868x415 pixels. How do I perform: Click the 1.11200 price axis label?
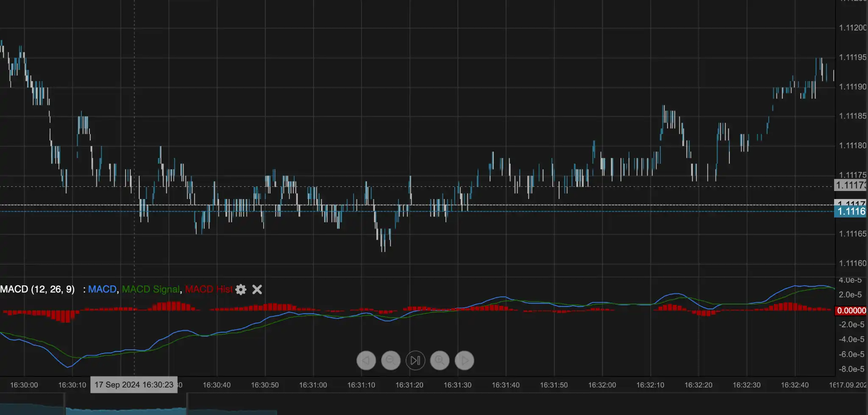tap(852, 28)
